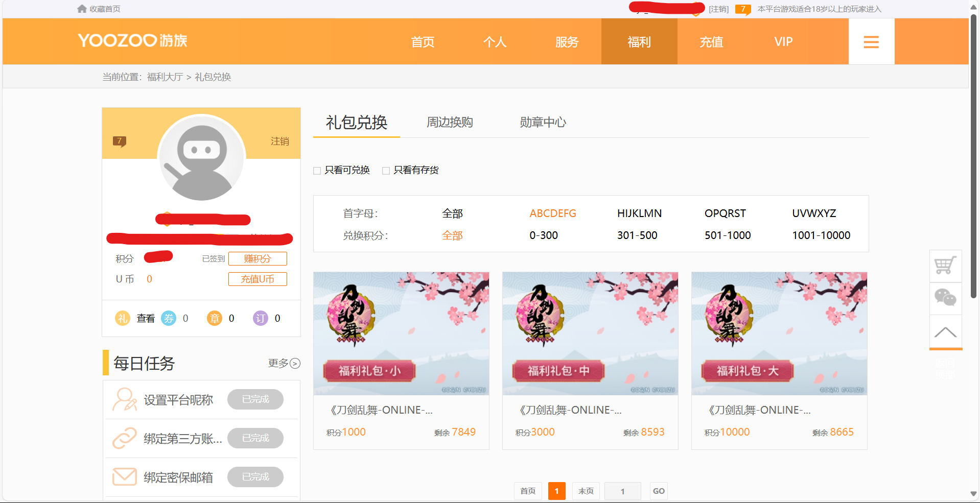Viewport: 980px width, 503px height.
Task: Click 绑定密保邮箱 task text
Action: [x=178, y=477]
